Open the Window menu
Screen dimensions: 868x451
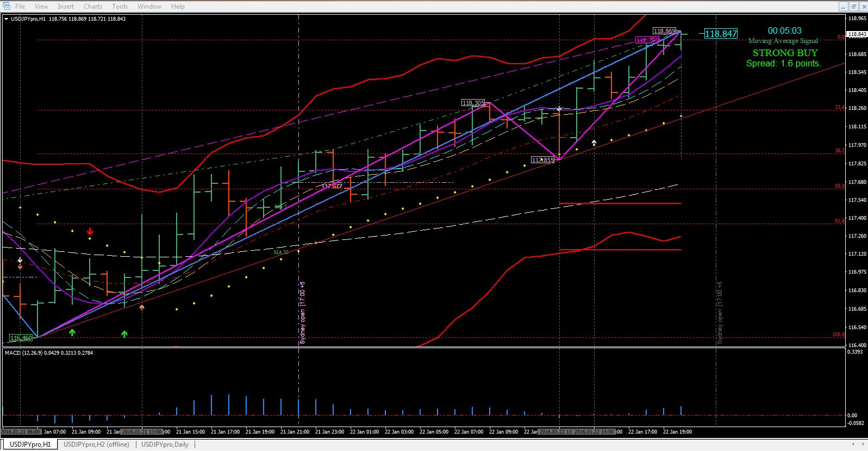point(149,7)
